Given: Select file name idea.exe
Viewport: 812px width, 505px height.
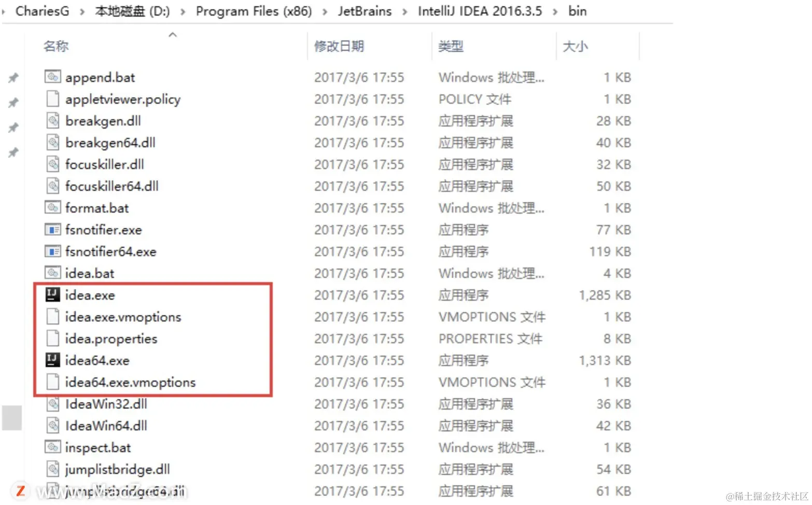Looking at the screenshot, I should coord(90,295).
